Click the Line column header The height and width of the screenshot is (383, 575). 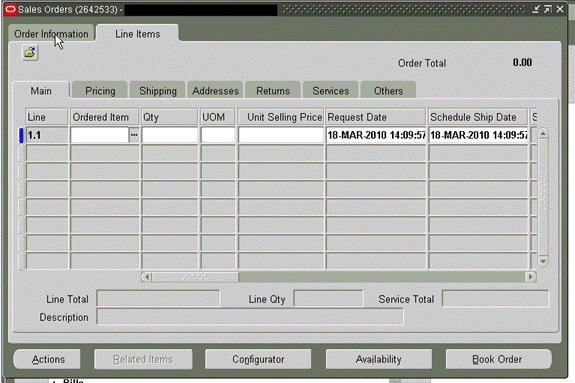click(x=47, y=117)
